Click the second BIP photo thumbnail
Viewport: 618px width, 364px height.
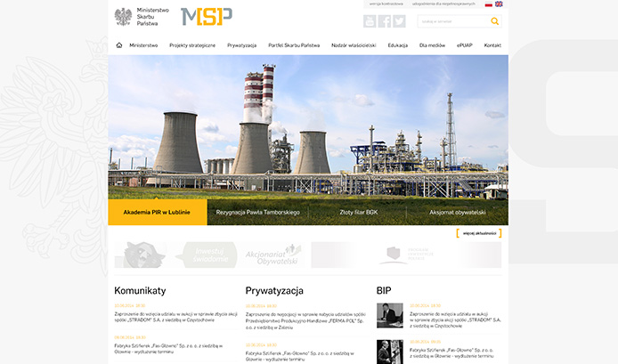(x=390, y=352)
